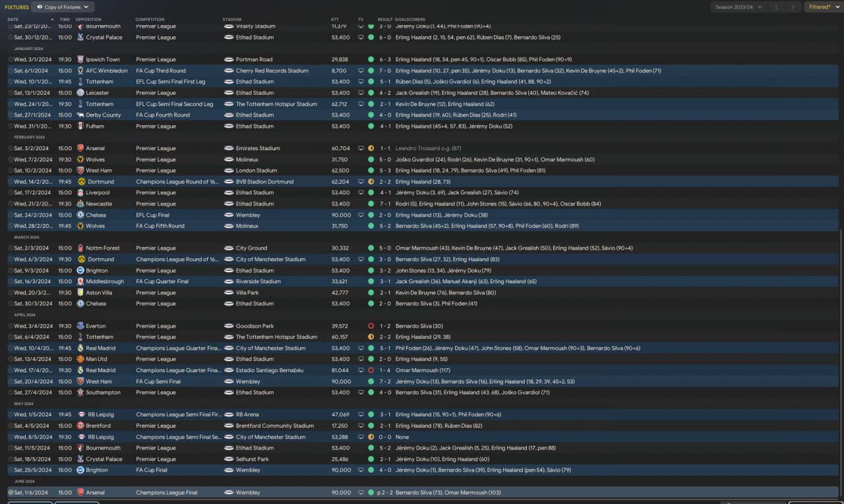Click the Liverpool club badge
Screen dimensions: 844x504
coord(80,193)
